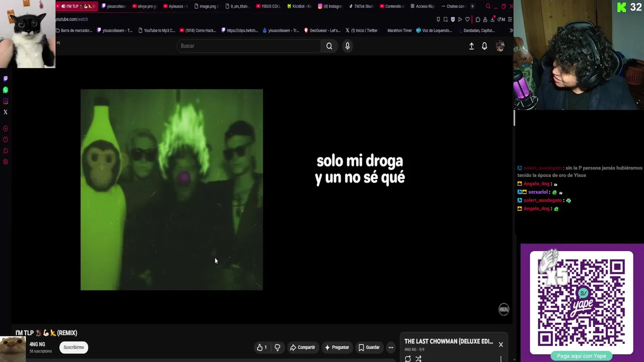This screenshot has height=362, width=644.
Task: Toggle playlist loop icon
Action: point(408,358)
